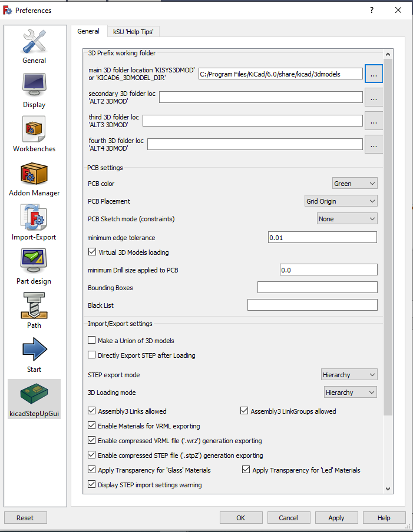
Task: Disable Enable Materials for VRML exporting
Action: [92, 426]
